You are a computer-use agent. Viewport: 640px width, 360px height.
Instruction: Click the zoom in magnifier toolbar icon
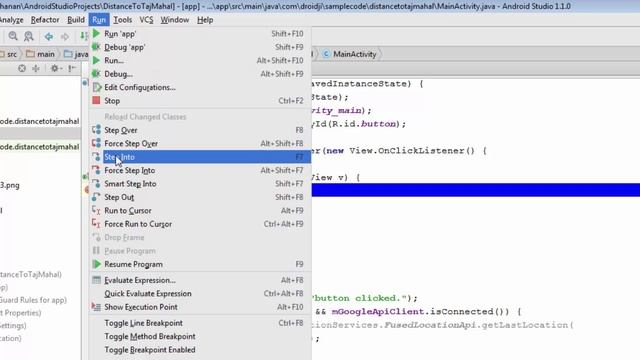[13, 36]
